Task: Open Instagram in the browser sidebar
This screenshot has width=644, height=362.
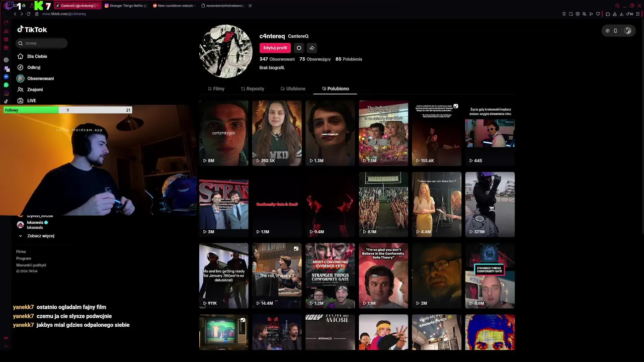Action: pyautogui.click(x=6, y=93)
